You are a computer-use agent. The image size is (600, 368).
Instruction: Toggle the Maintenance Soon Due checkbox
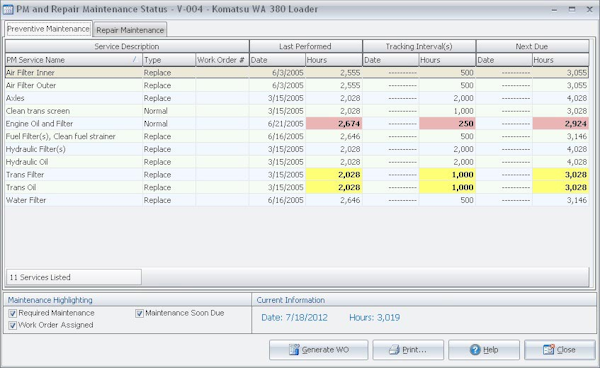pyautogui.click(x=139, y=313)
